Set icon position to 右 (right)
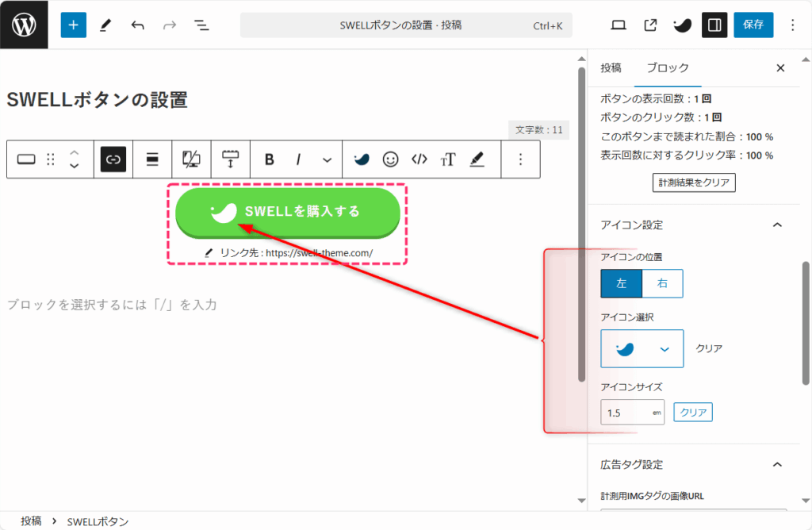Viewport: 812px width, 530px height. coord(662,283)
